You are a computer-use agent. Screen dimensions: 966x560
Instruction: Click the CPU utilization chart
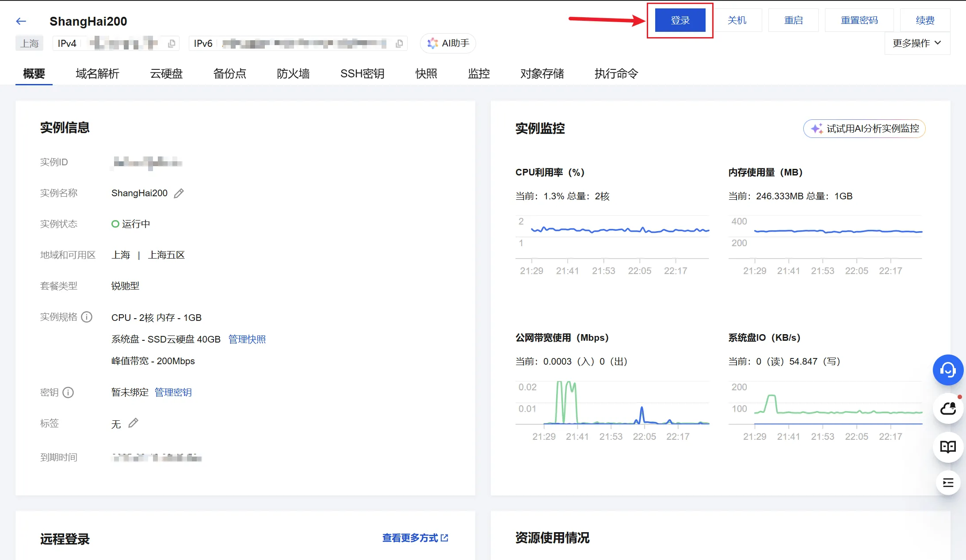click(x=612, y=239)
